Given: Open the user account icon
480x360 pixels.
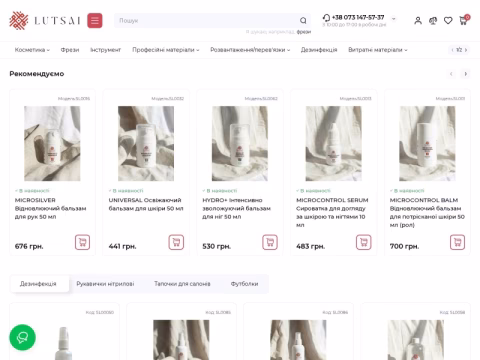Looking at the screenshot, I should (418, 21).
